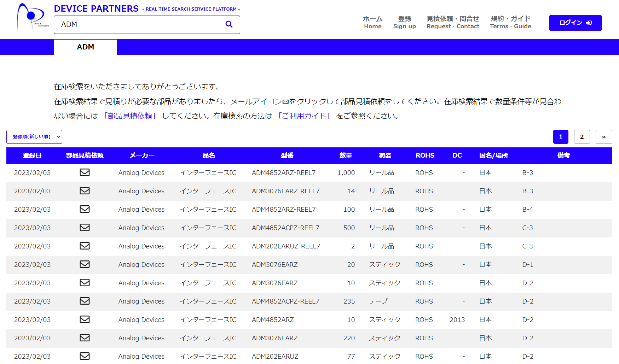Click the 部品見積依頼 column header
The image size is (619, 364).
(85, 155)
